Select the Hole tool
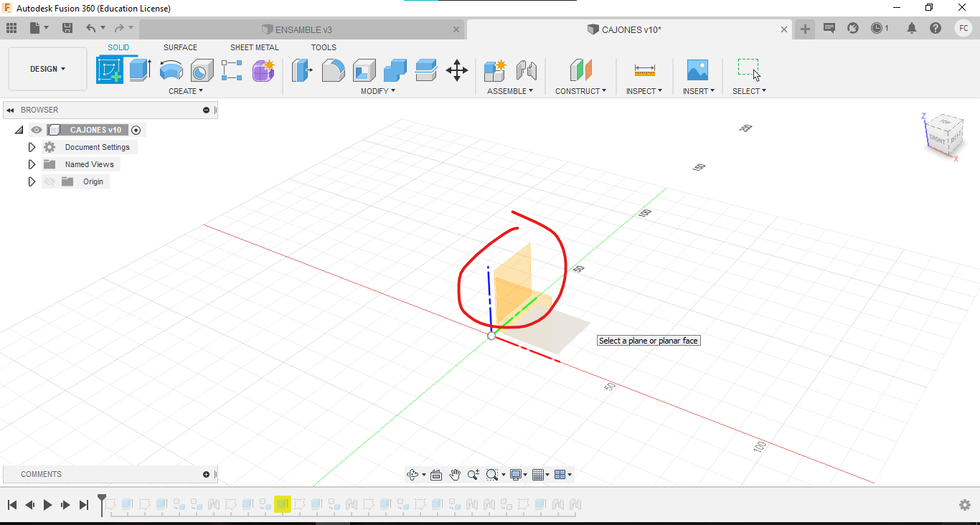This screenshot has width=980, height=525. pos(202,70)
